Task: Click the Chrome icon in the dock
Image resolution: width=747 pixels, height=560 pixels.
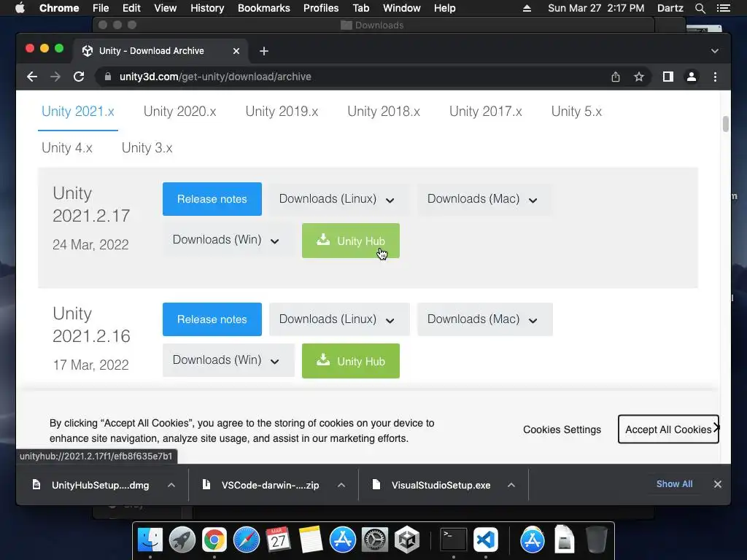Action: [214, 540]
